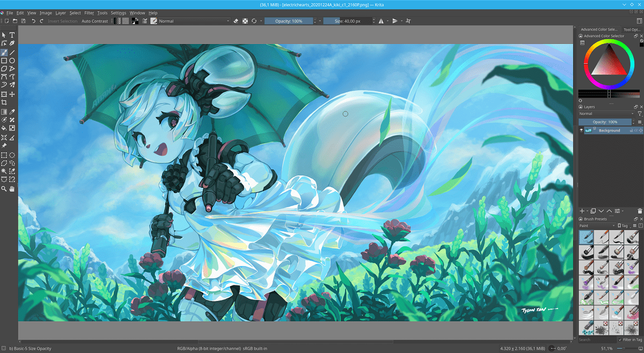Select the Freehand Brush tool

4,52
